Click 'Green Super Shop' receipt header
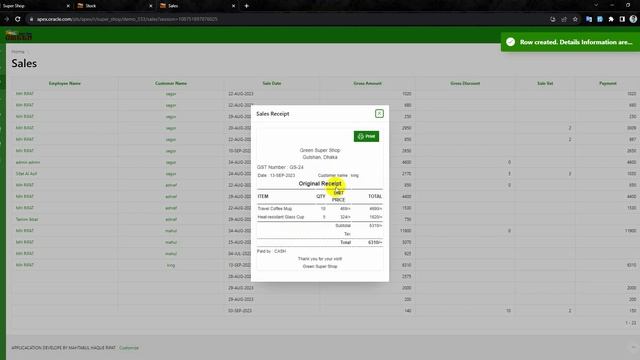This screenshot has height=360, width=640. coord(320,150)
